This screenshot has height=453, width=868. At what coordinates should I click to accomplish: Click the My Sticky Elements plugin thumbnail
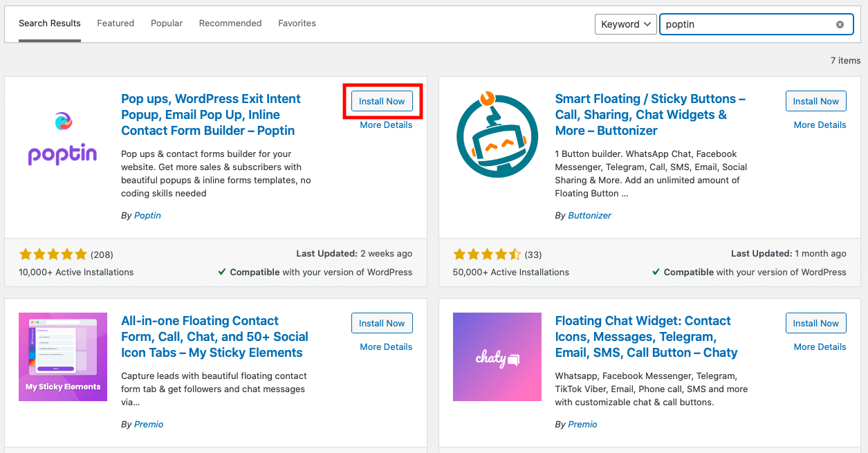click(x=63, y=357)
